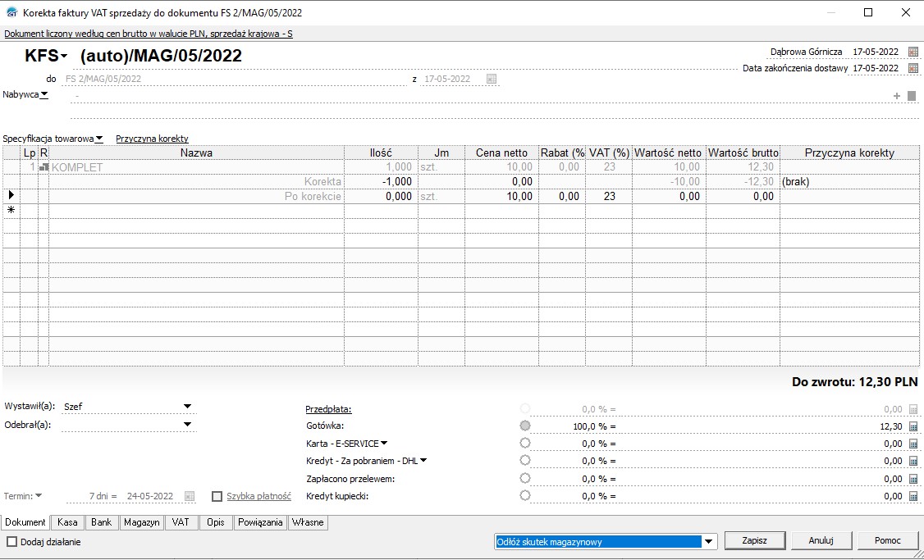Click the gray square icon beside Nabywca plus
Image resolution: width=924 pixels, height=560 pixels.
911,96
